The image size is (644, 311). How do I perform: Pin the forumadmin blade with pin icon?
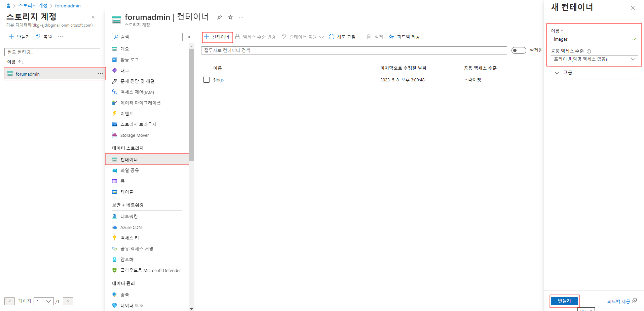(x=219, y=17)
